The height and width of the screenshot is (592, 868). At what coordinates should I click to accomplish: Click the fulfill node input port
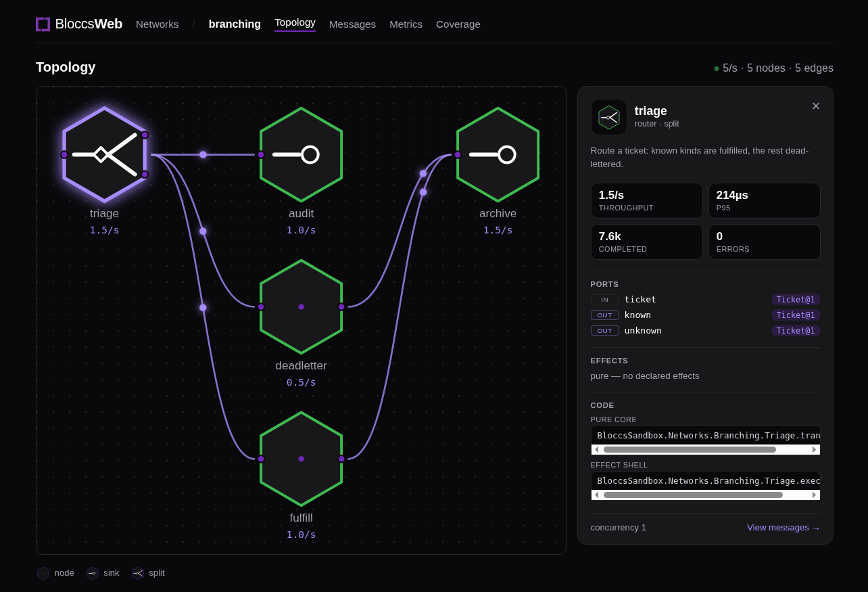261,459
